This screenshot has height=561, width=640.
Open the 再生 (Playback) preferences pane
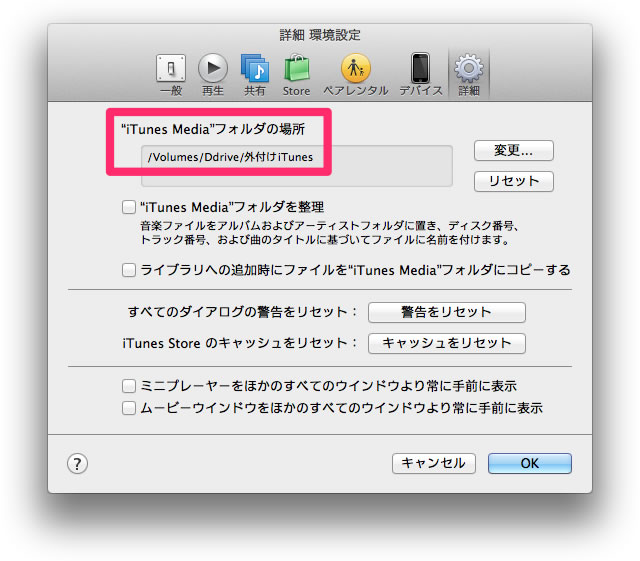[x=213, y=75]
